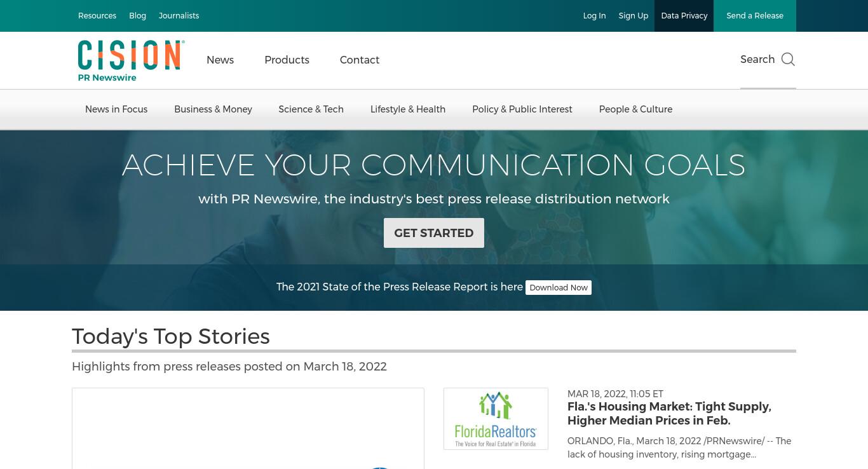The image size is (868, 469).
Task: Click the Send a Release button
Action: (755, 16)
